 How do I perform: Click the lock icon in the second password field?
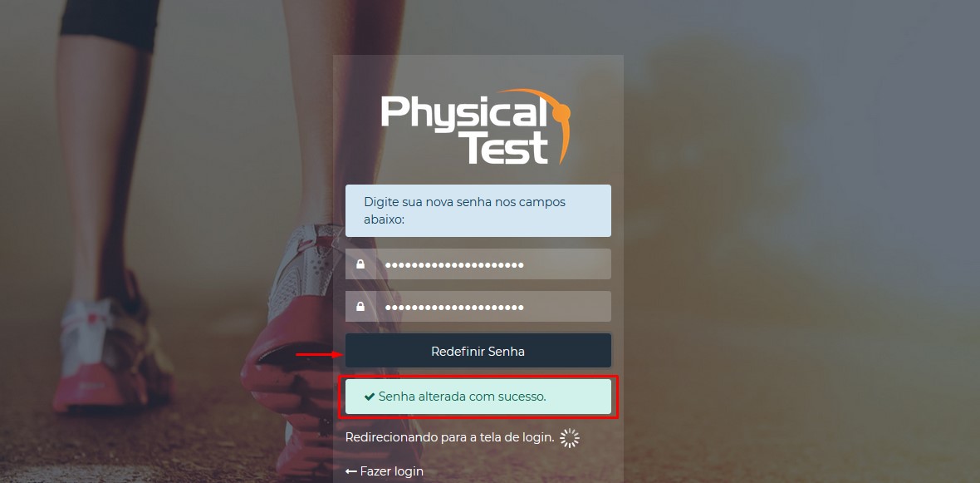[360, 307]
